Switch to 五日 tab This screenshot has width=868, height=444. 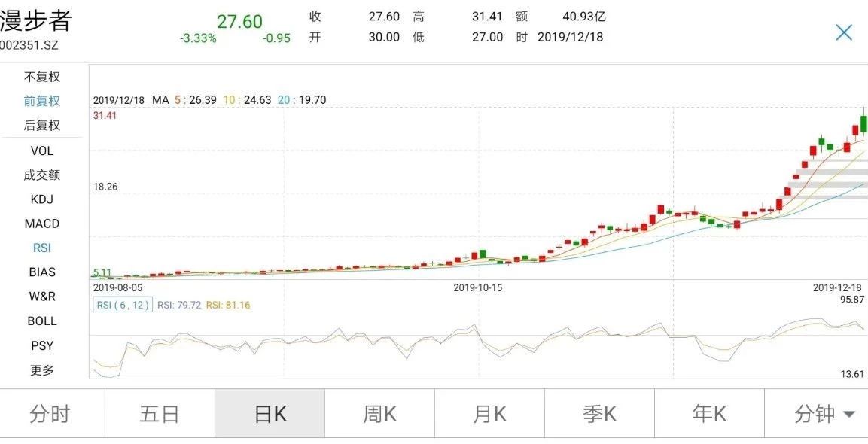(160, 414)
